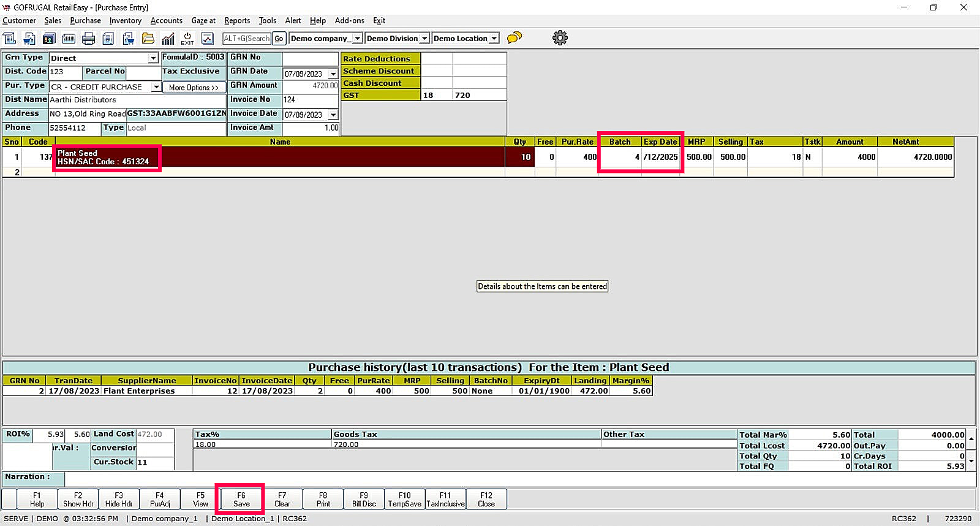Click the document-with-cart icon in the toolbar
Image resolution: width=980 pixels, height=526 pixels.
29,39
